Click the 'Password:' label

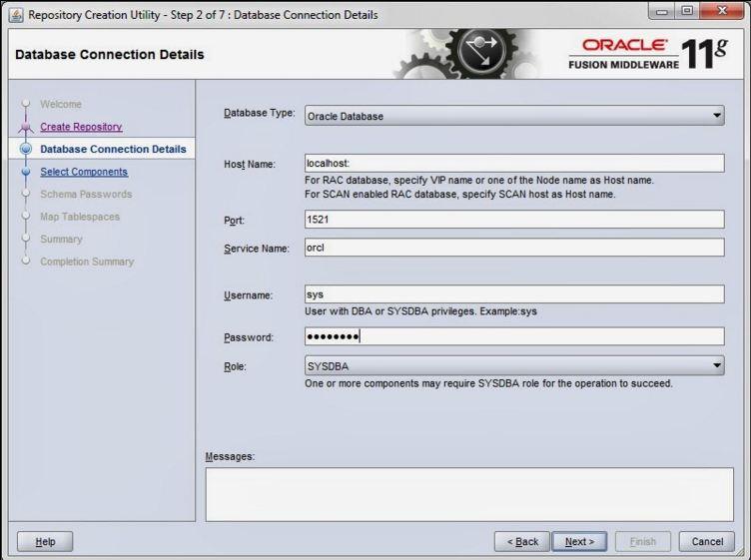click(249, 338)
